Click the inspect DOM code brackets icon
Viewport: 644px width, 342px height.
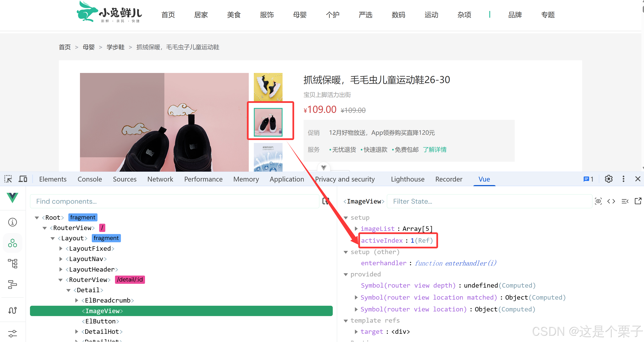[611, 201]
